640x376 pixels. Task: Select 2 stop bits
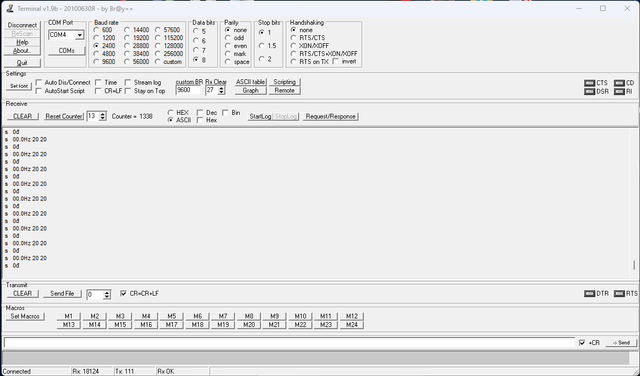[262, 59]
